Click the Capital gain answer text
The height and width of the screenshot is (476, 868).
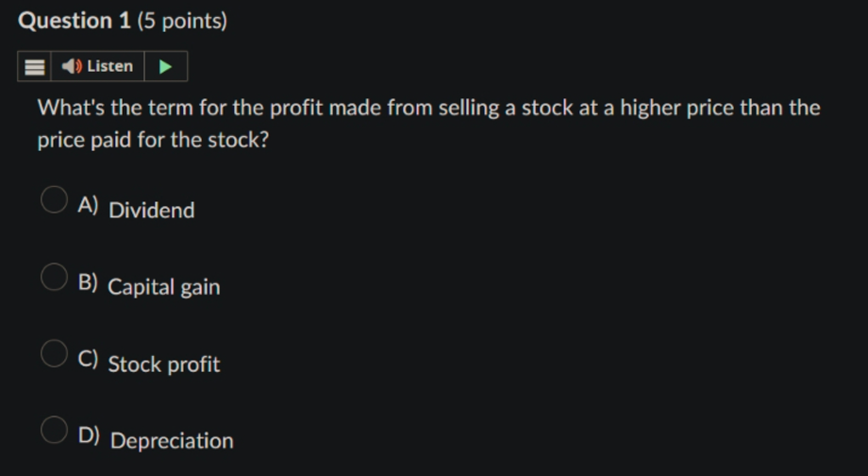164,287
